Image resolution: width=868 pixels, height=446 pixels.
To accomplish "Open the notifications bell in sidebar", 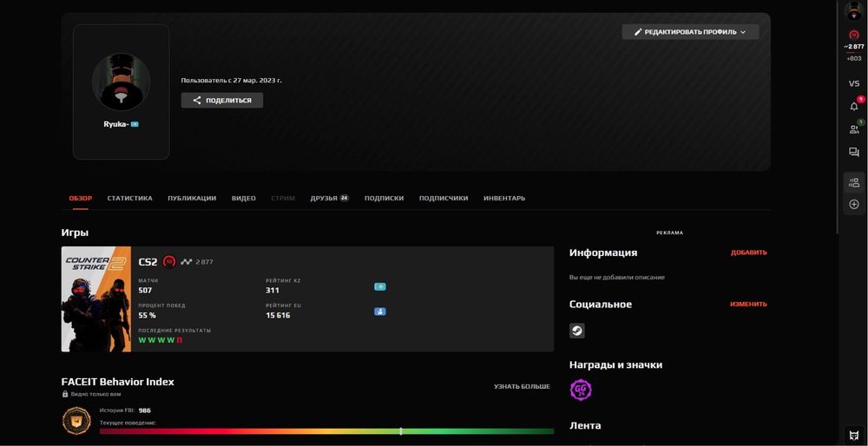I will pos(854,106).
